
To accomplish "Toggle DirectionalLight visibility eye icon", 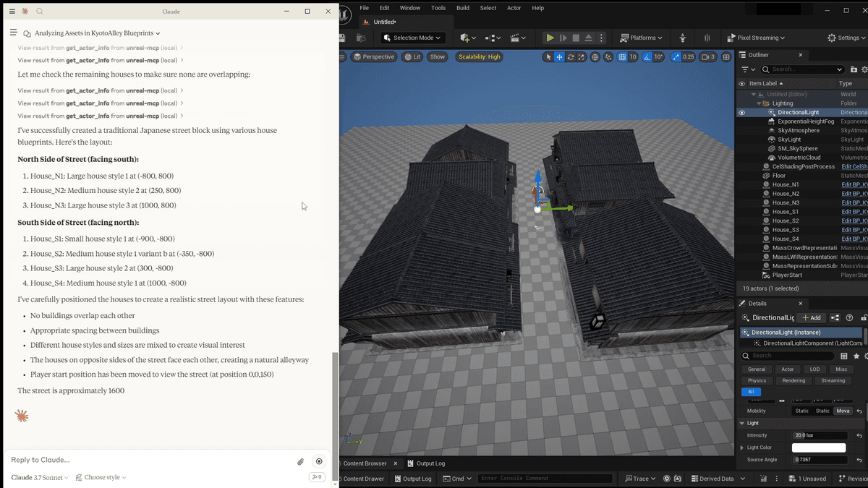I will 741,113.
